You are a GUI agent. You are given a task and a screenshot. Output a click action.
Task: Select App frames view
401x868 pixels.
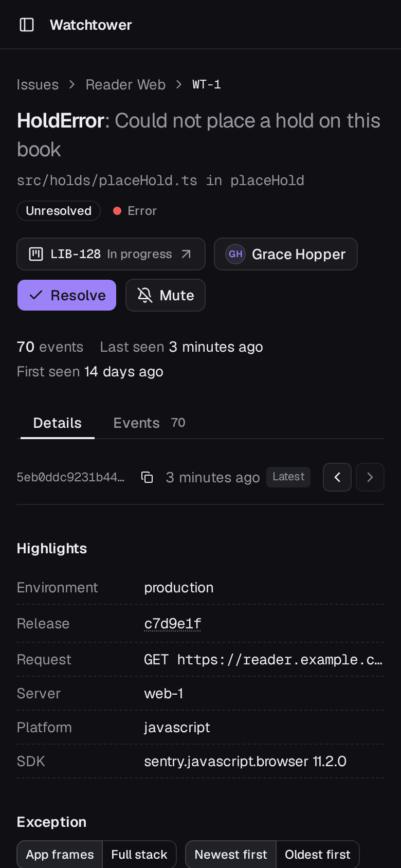(60, 854)
